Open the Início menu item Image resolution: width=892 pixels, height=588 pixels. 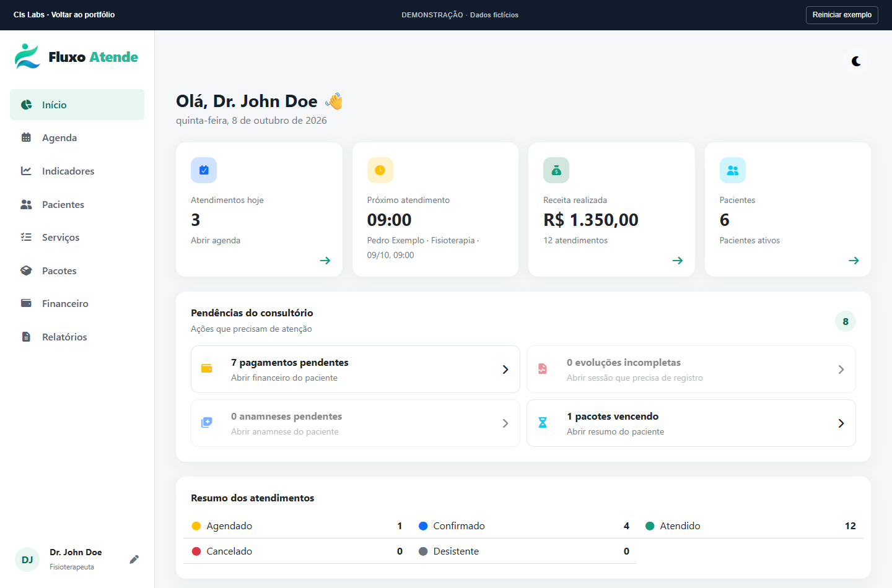click(x=77, y=105)
